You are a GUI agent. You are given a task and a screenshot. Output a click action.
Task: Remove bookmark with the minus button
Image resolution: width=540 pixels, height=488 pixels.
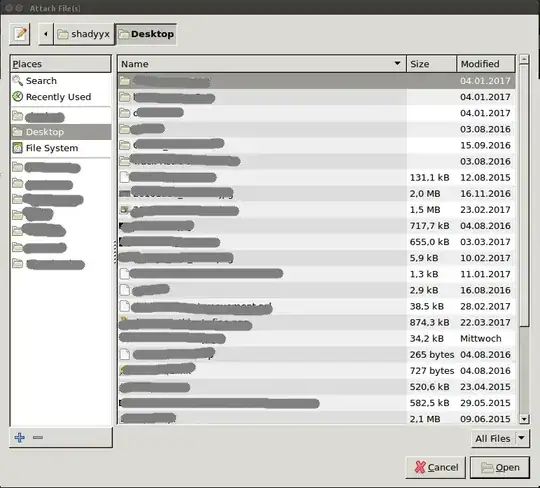(38, 437)
